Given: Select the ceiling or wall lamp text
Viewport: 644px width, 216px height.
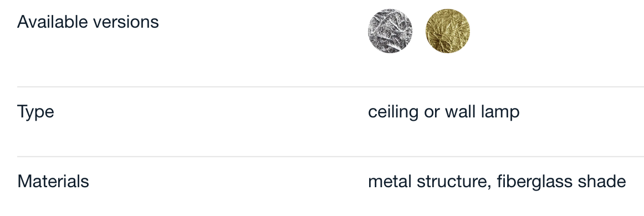Looking at the screenshot, I should pos(443,111).
